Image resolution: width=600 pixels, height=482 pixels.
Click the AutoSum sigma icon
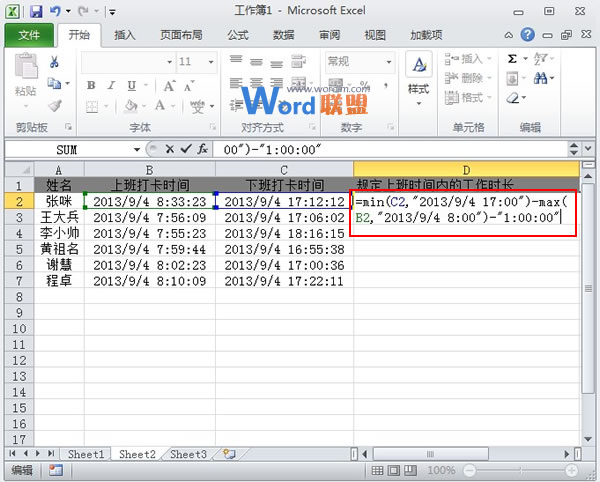pos(513,59)
